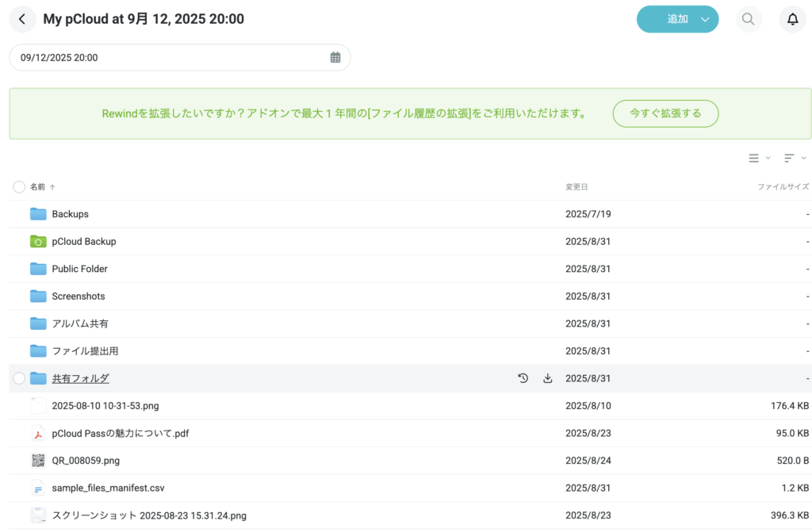Download 共有フォルダ using its download icon
The height and width of the screenshot is (532, 812).
pyautogui.click(x=548, y=378)
